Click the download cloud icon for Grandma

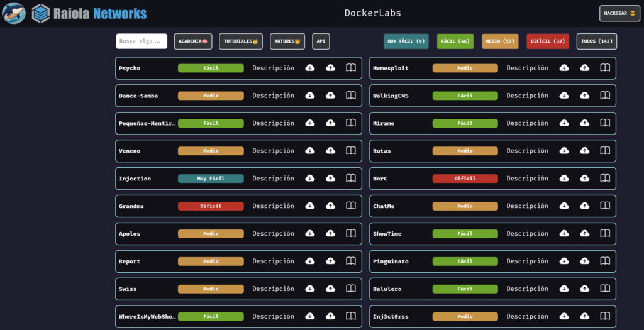[x=310, y=206]
